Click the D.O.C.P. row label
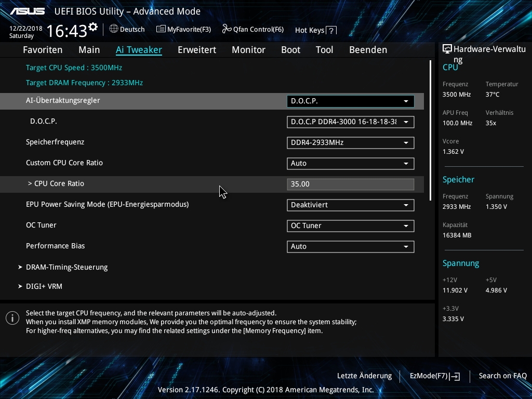The height and width of the screenshot is (399, 532). coord(44,121)
